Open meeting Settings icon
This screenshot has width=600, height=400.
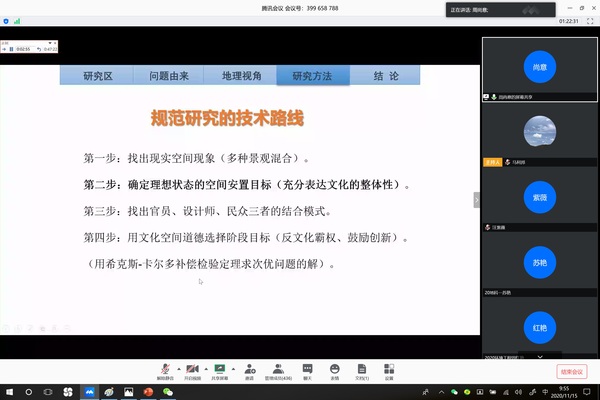(x=388, y=369)
